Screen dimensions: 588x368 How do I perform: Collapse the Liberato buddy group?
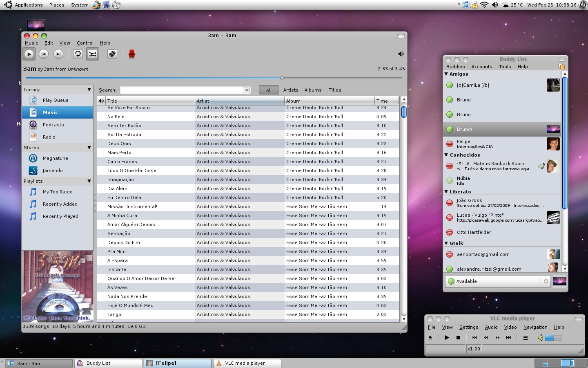[446, 192]
